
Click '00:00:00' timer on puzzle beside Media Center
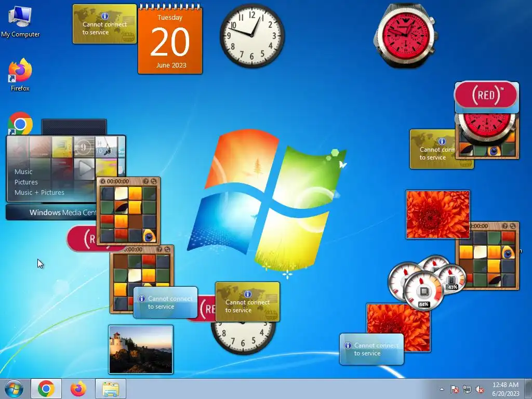pos(118,181)
